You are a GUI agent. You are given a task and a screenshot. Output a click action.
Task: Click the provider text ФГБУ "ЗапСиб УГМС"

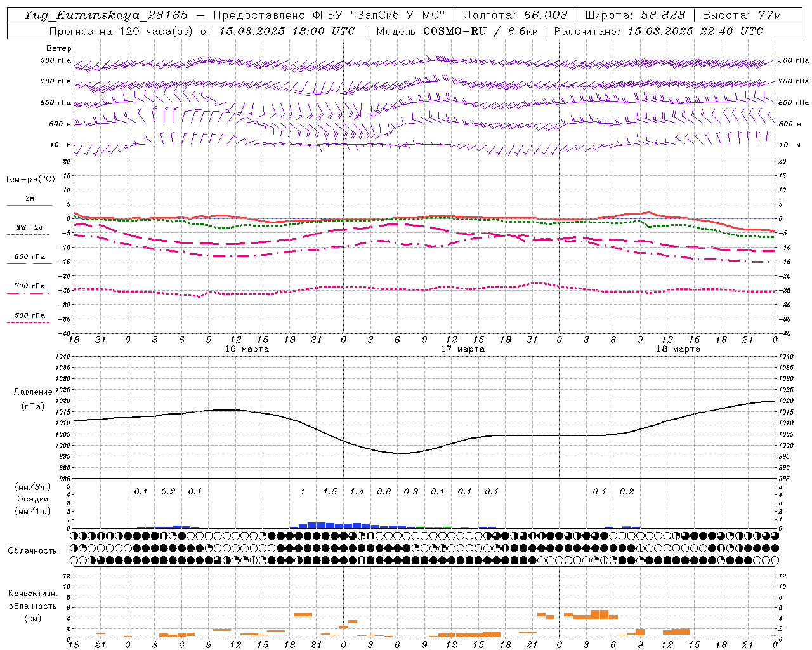381,15
